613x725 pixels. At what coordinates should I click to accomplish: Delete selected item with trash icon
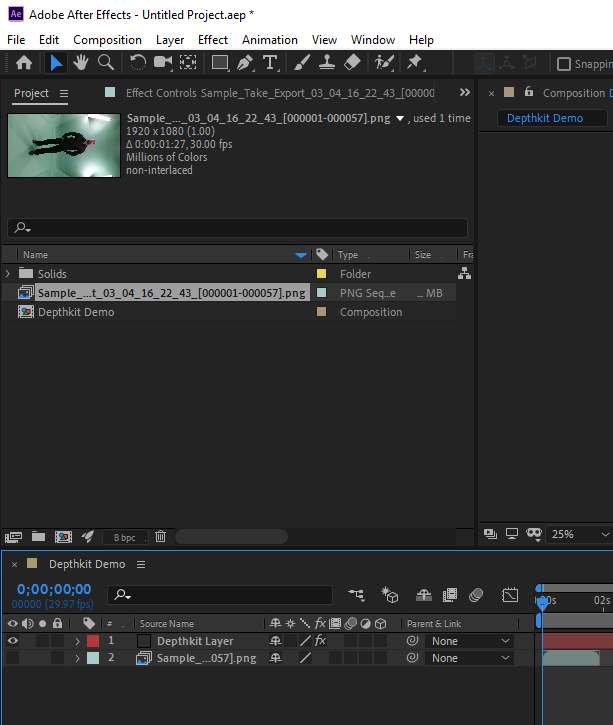point(160,537)
